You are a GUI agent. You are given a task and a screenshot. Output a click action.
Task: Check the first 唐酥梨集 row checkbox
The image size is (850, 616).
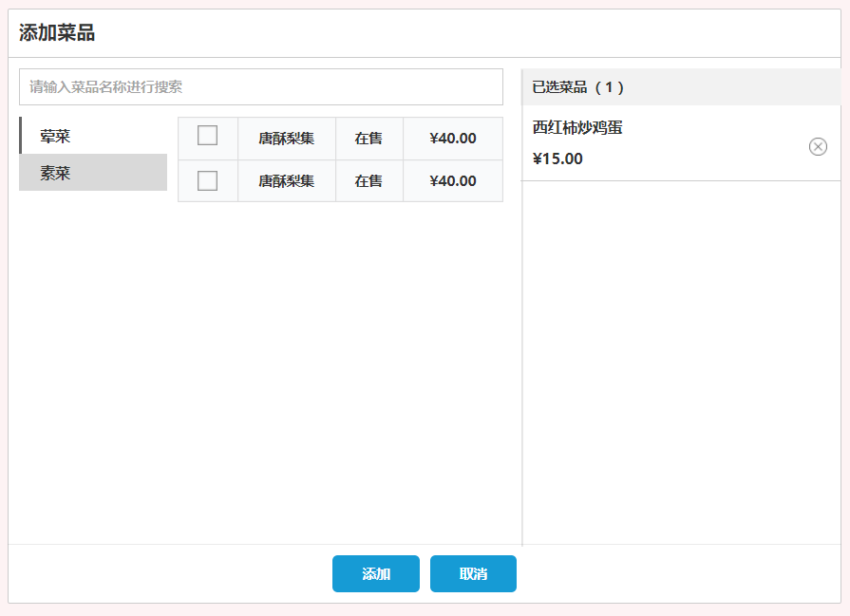207,136
